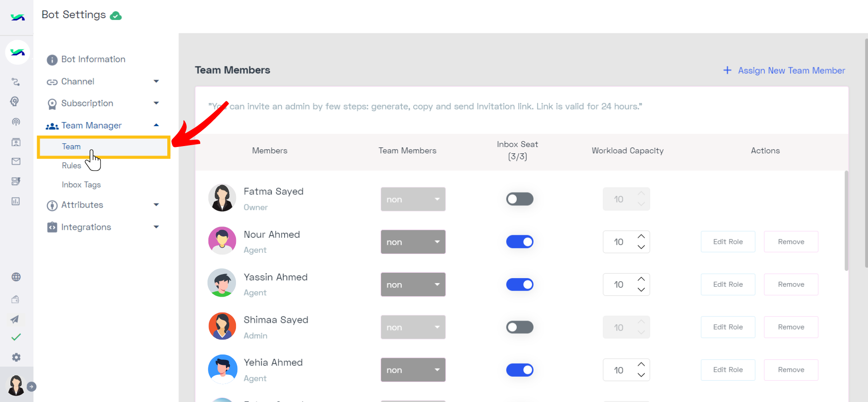This screenshot has width=868, height=402.
Task: Open the broadcast sidebar icon
Action: point(16,122)
